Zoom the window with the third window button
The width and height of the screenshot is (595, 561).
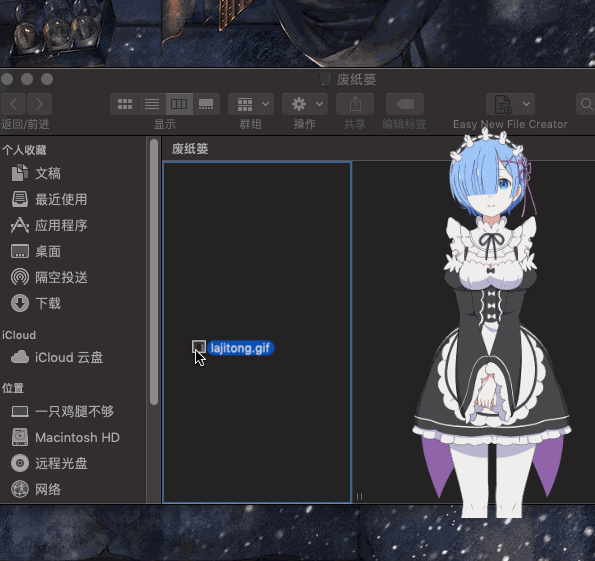click(x=47, y=79)
